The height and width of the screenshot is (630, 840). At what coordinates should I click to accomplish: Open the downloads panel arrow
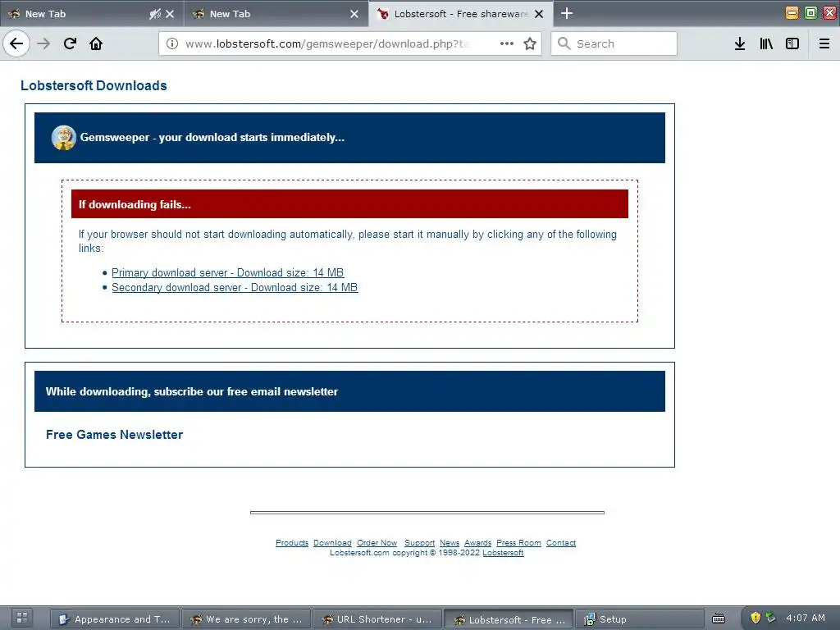(x=740, y=43)
